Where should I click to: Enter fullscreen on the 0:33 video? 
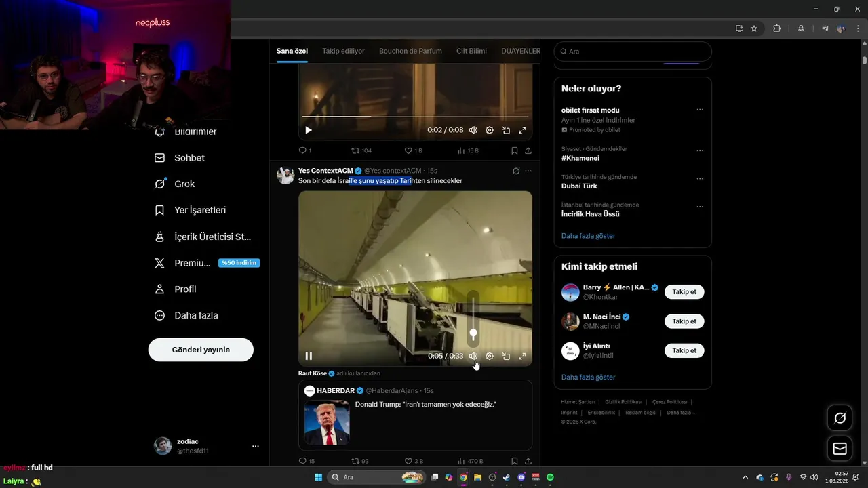(x=522, y=356)
